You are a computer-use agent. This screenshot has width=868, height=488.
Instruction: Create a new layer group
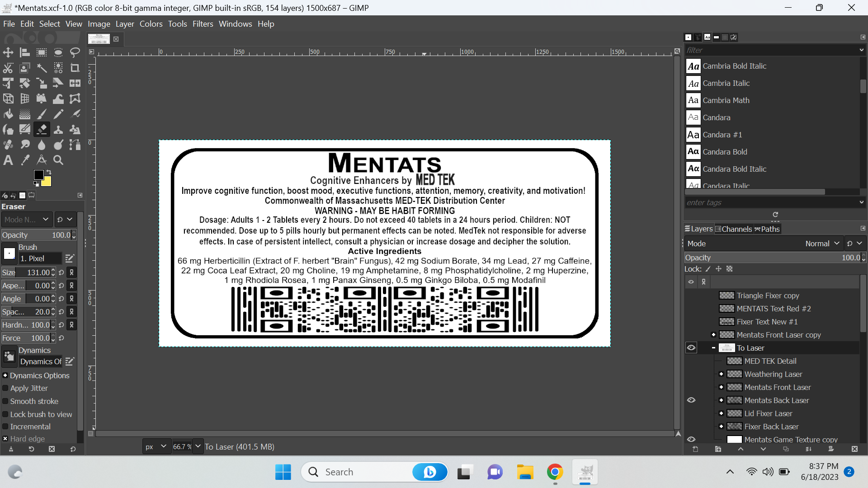tap(718, 449)
